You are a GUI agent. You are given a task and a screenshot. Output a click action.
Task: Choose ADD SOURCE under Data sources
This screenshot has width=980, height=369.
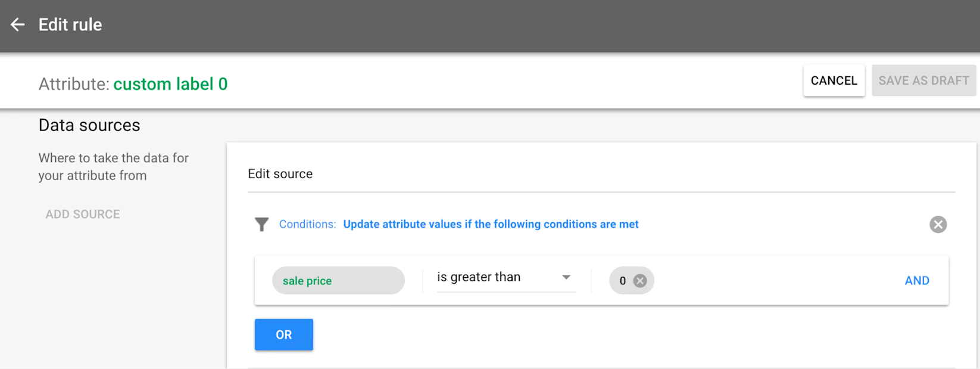pyautogui.click(x=83, y=214)
